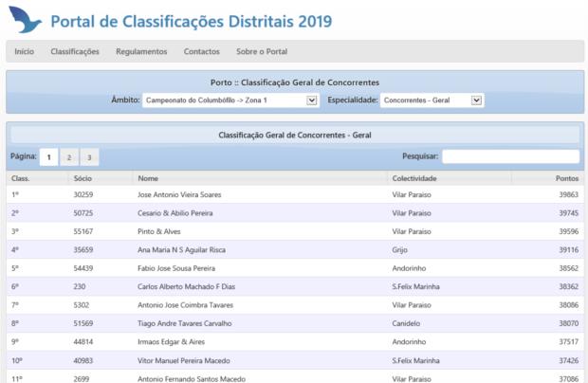
Task: Sort by Colectividade column header
Action: [x=413, y=178]
